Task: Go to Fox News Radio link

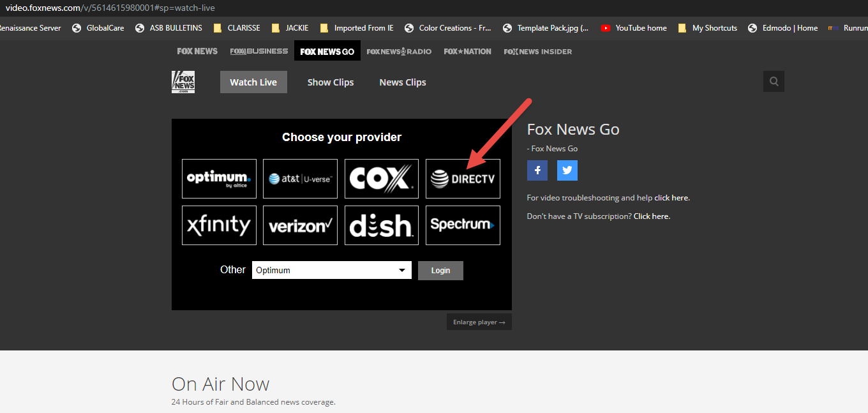Action: [399, 51]
